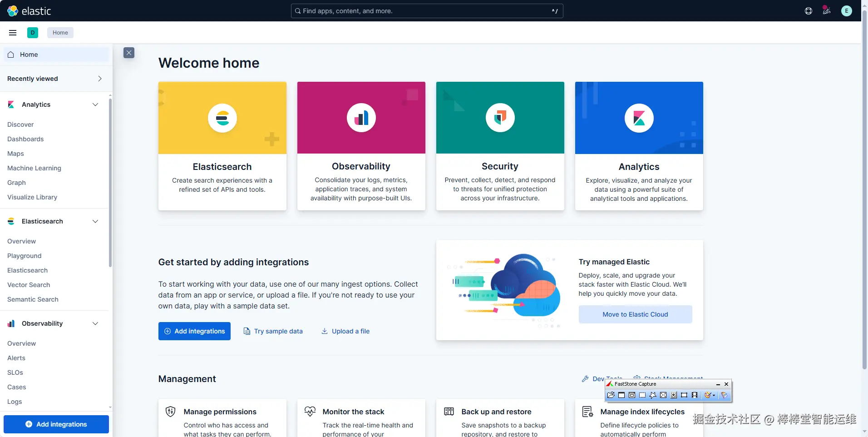Click the Manage index lifecycles icon

(x=588, y=412)
